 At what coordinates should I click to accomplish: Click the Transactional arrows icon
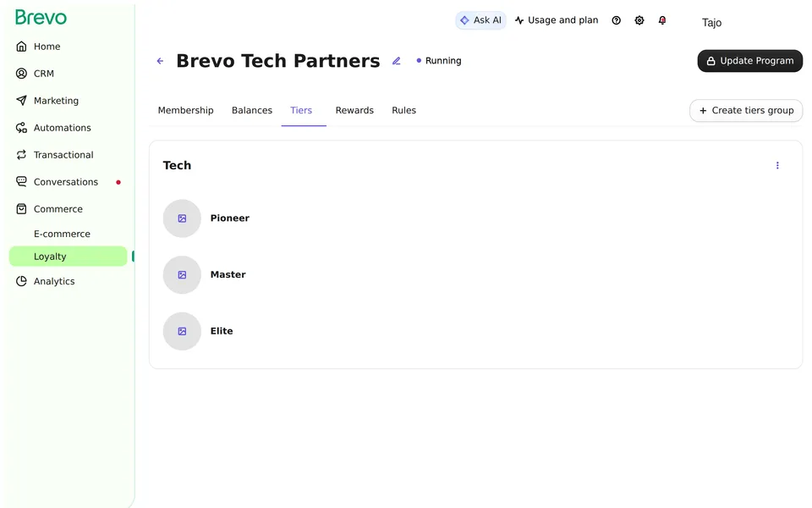(x=21, y=154)
